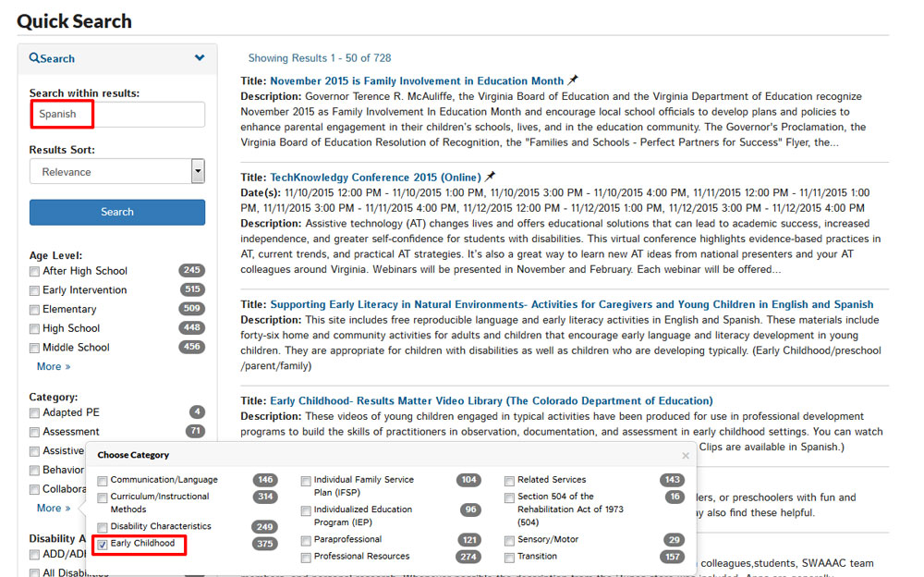The width and height of the screenshot is (924, 577).
Task: Uncheck the Early Childhood category
Action: pos(102,546)
